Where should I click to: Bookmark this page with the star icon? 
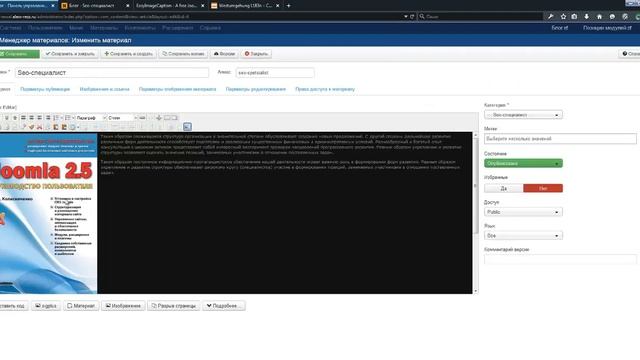[x=563, y=17]
